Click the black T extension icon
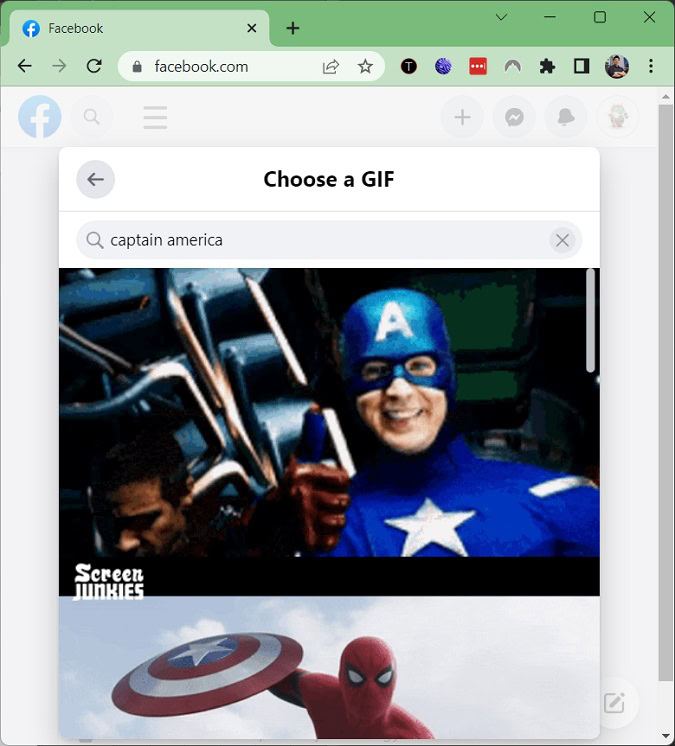Image resolution: width=675 pixels, height=746 pixels. tap(409, 67)
